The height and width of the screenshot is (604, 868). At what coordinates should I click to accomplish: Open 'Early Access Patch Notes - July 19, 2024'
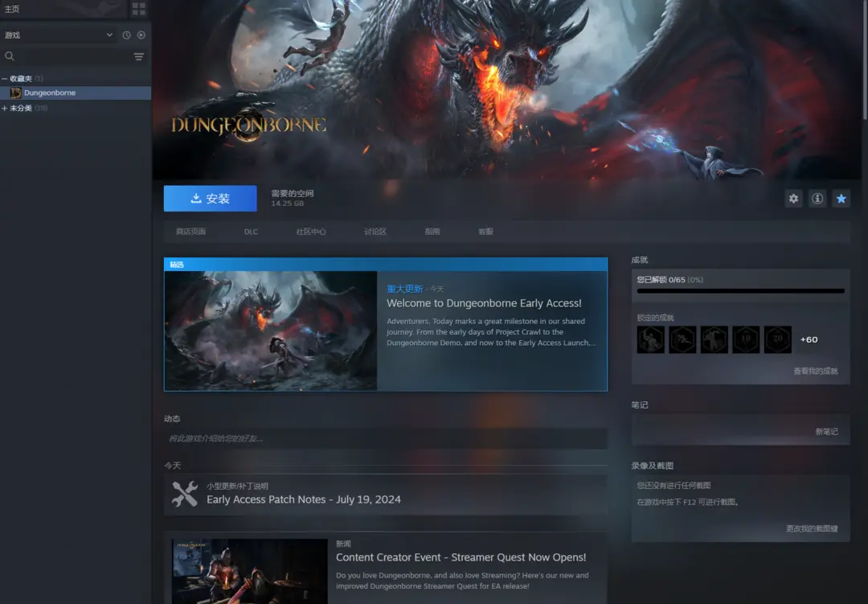tap(303, 499)
